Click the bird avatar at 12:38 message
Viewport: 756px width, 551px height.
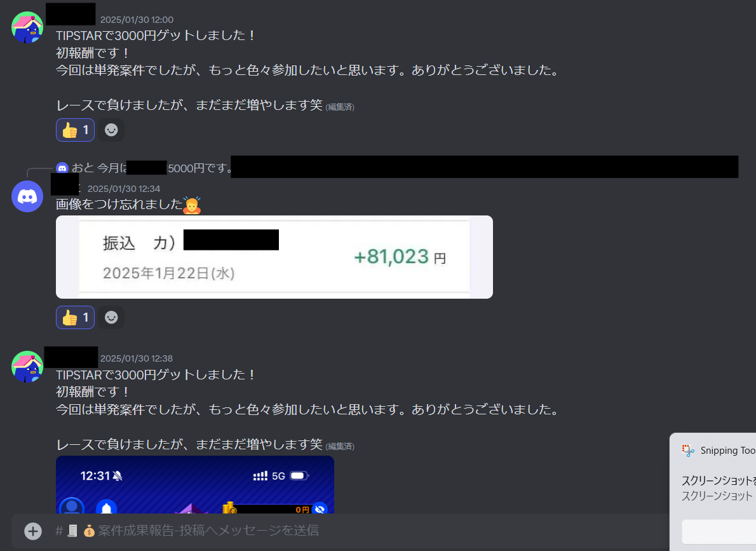(27, 367)
